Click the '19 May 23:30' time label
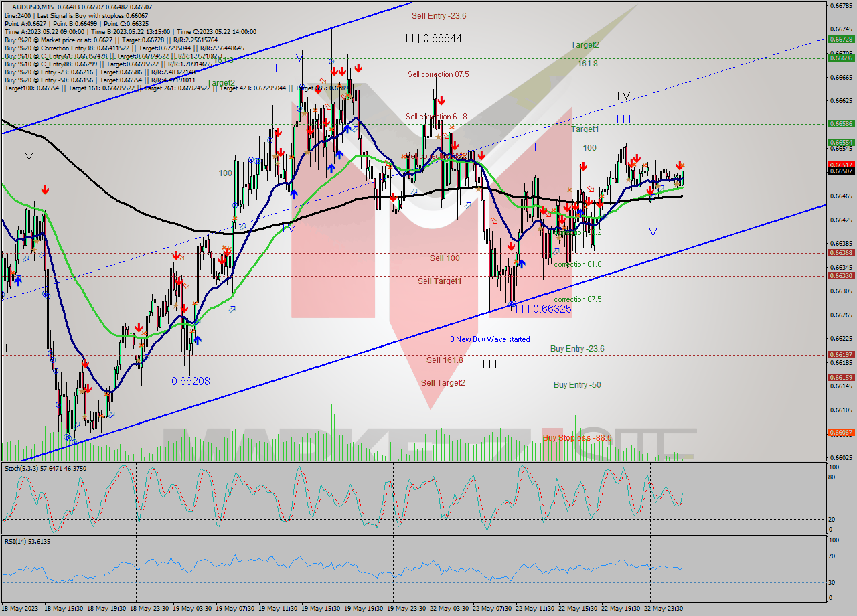The width and height of the screenshot is (857, 616). point(408,608)
